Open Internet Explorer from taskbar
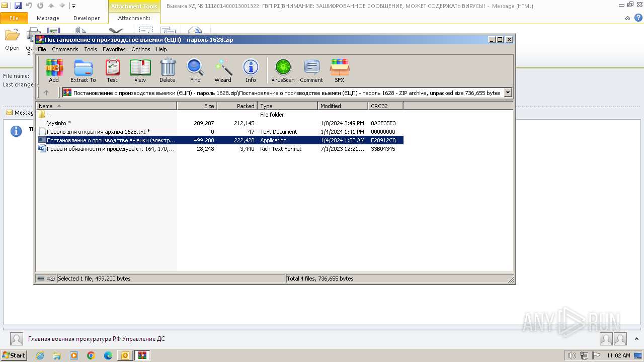The image size is (644, 362). 40,355
